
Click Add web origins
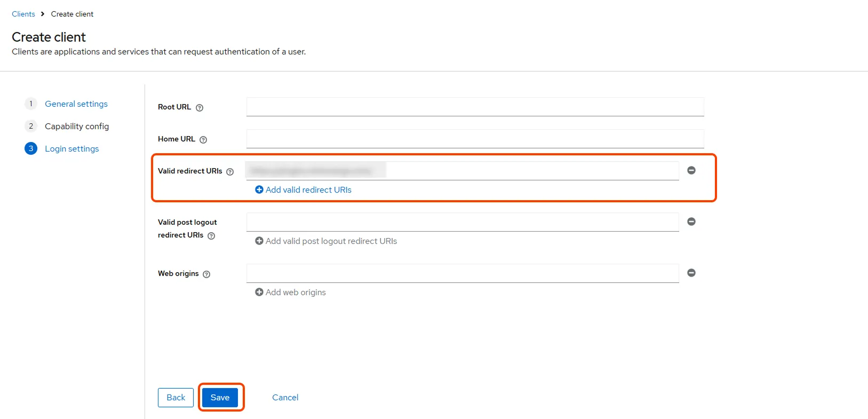(290, 292)
